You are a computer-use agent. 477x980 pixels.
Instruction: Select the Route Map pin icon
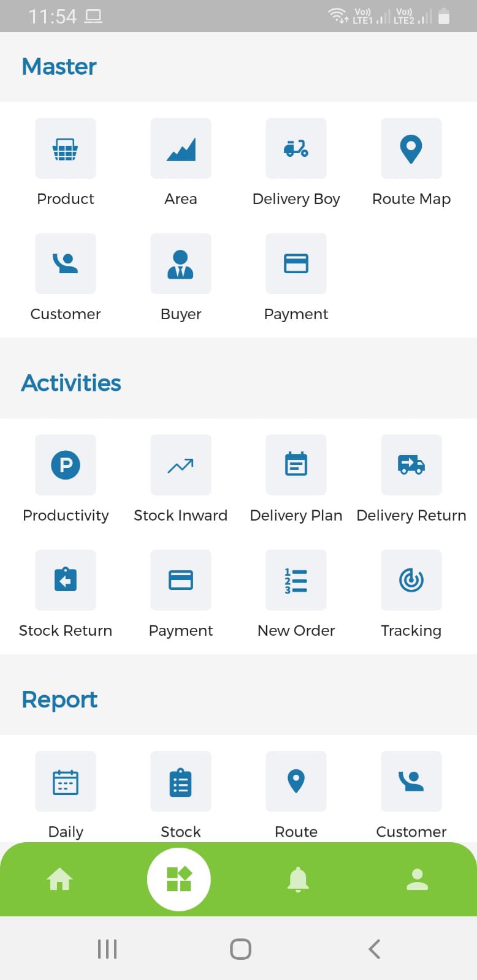(x=411, y=148)
